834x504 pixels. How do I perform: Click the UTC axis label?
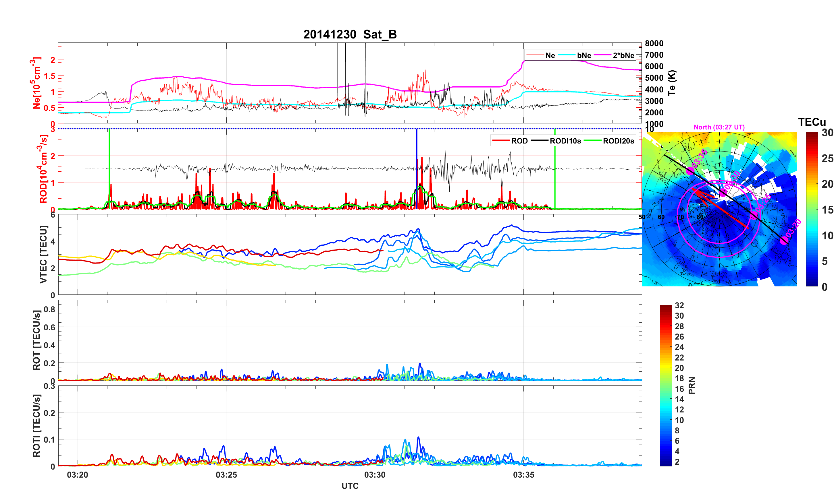(350, 486)
